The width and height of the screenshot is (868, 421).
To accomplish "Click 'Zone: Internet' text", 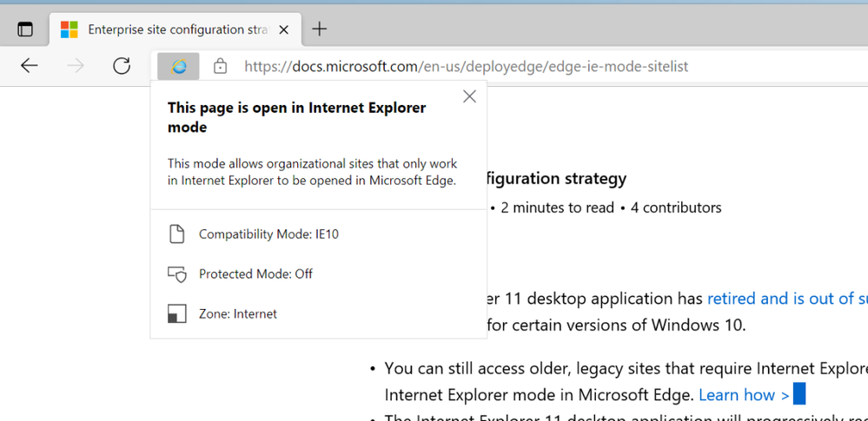I will tap(238, 314).
